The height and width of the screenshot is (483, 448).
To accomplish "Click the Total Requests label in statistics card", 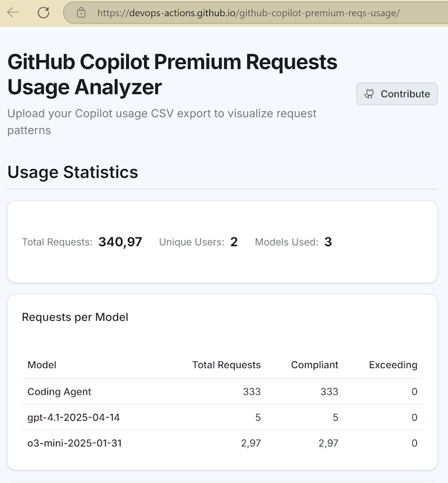I will pyautogui.click(x=57, y=242).
